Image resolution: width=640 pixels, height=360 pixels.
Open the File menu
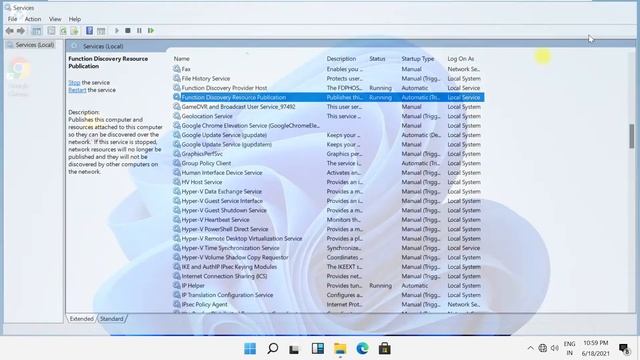coord(12,19)
